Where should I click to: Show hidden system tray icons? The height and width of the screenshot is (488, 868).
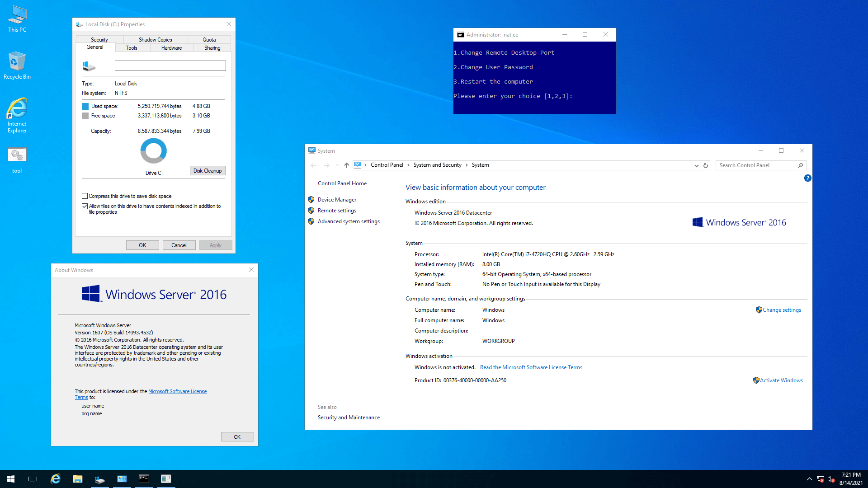point(809,479)
